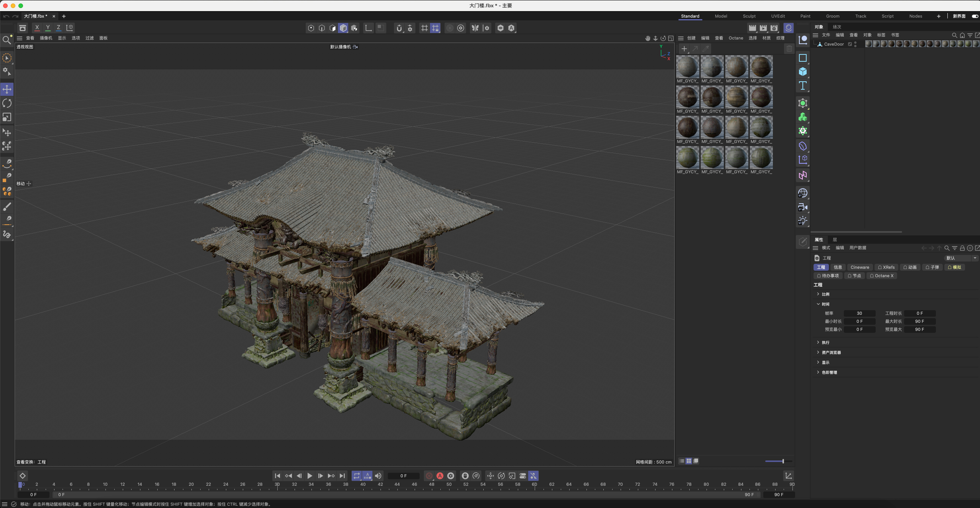Open the material manager 创建 menu
The height and width of the screenshot is (508, 980).
tap(691, 38)
